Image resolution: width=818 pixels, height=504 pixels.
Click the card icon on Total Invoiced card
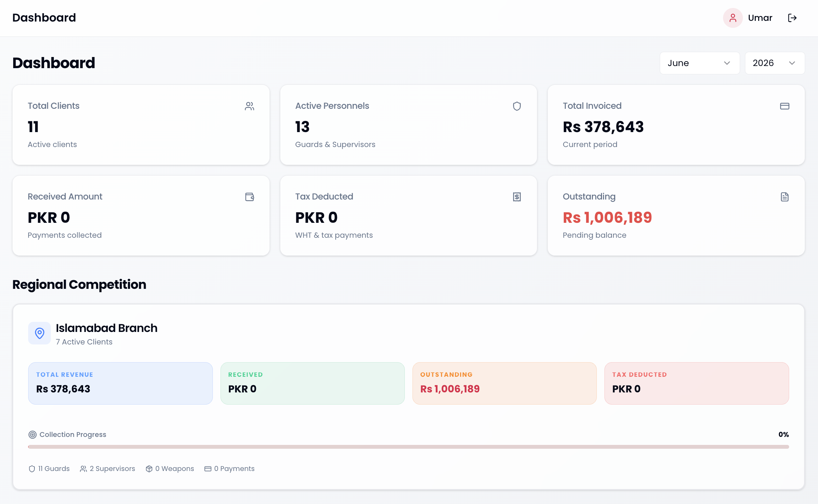(785, 106)
